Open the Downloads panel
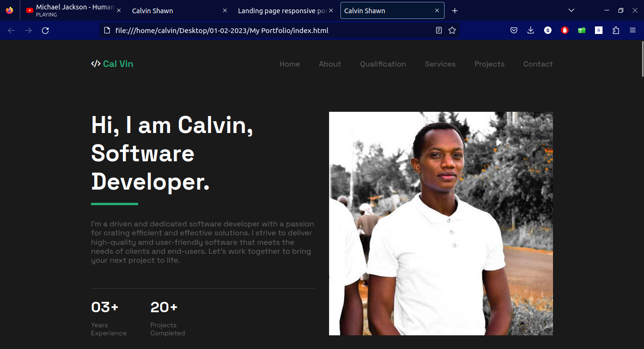This screenshot has width=644, height=349. tap(530, 30)
